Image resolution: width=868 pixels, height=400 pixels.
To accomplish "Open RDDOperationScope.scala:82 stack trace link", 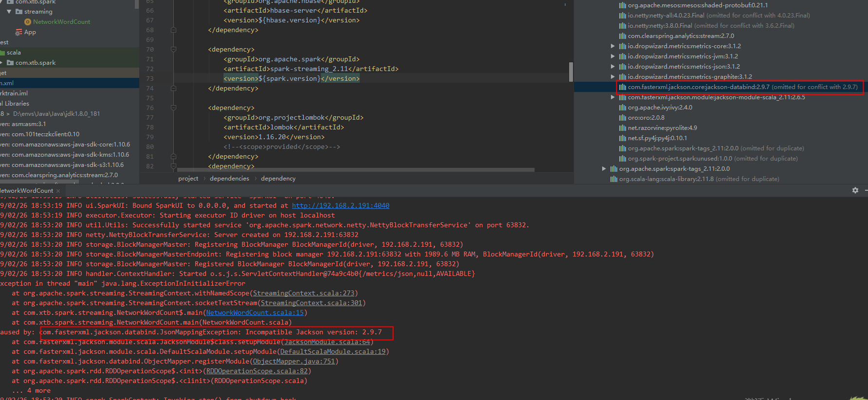I will tap(257, 371).
